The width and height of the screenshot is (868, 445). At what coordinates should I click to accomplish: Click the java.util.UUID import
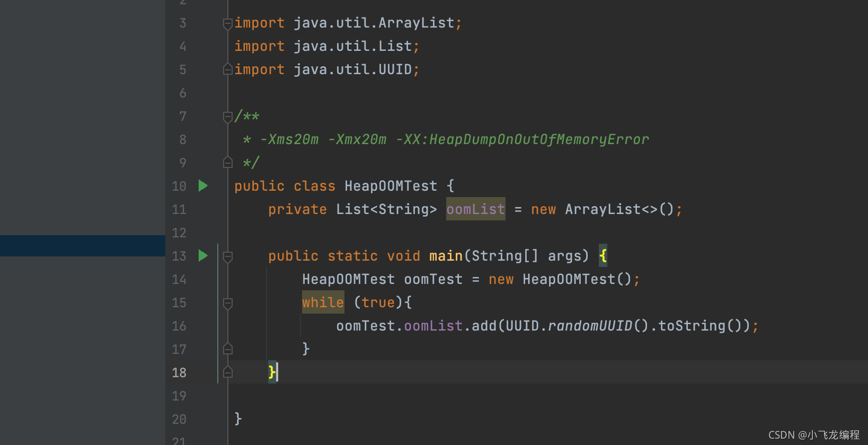pyautogui.click(x=353, y=69)
